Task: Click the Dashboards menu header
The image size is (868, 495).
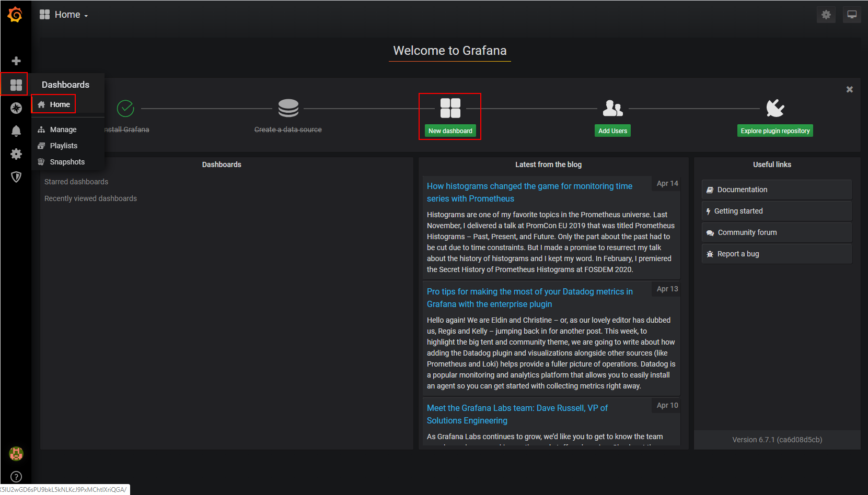Action: pos(66,85)
